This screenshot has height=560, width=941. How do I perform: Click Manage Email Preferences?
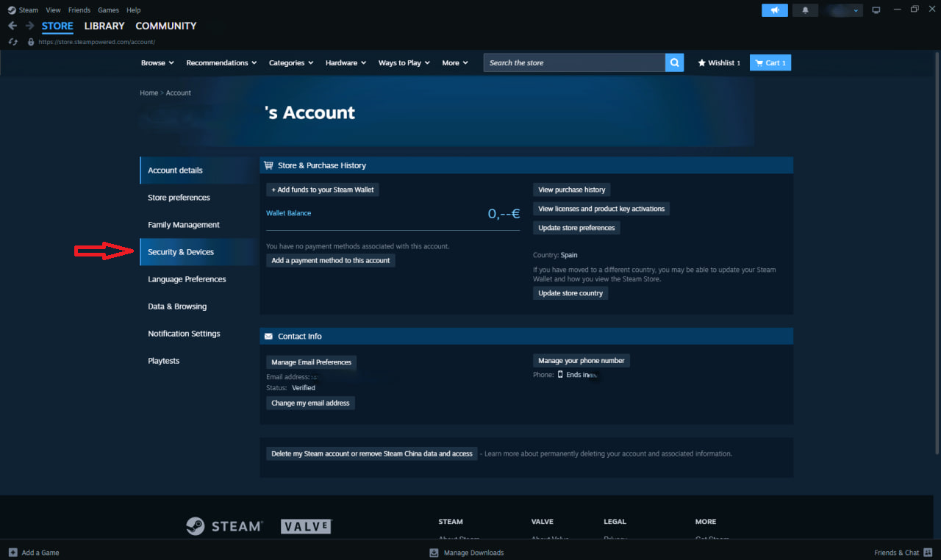(312, 362)
